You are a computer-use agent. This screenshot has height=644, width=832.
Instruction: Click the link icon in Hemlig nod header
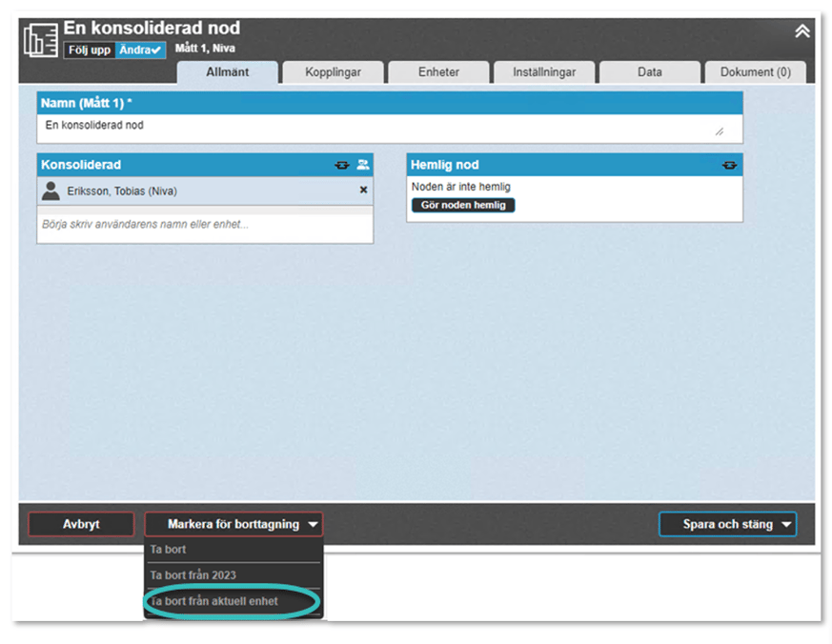click(x=730, y=165)
